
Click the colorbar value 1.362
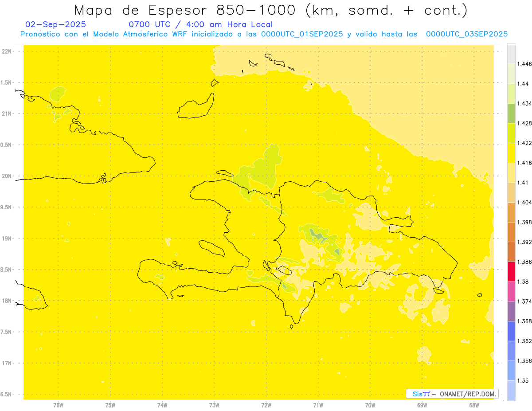click(524, 341)
